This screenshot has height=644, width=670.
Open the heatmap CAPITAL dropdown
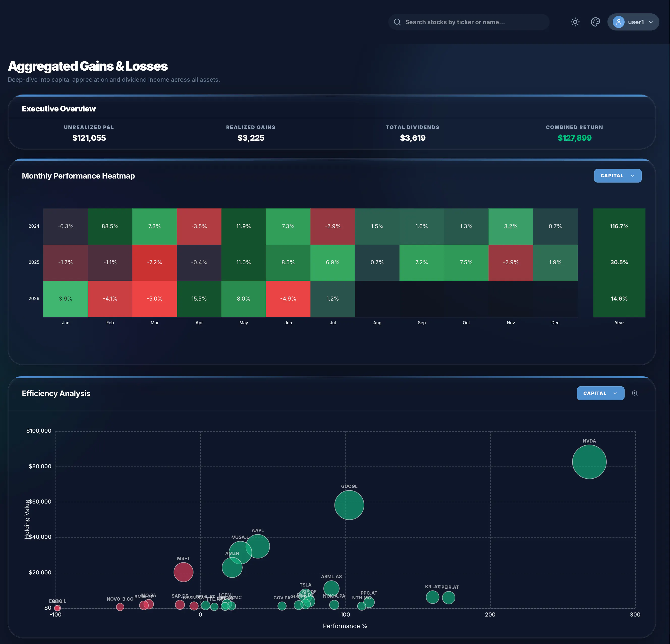(x=617, y=175)
